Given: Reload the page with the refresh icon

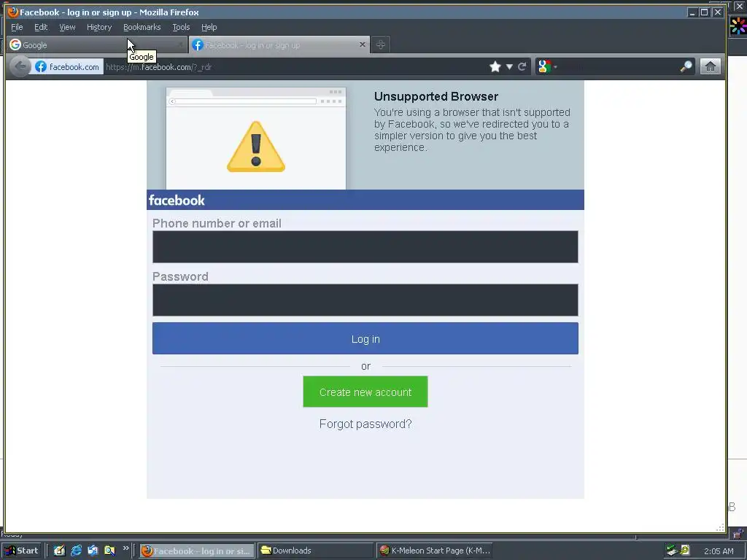Looking at the screenshot, I should tap(522, 66).
